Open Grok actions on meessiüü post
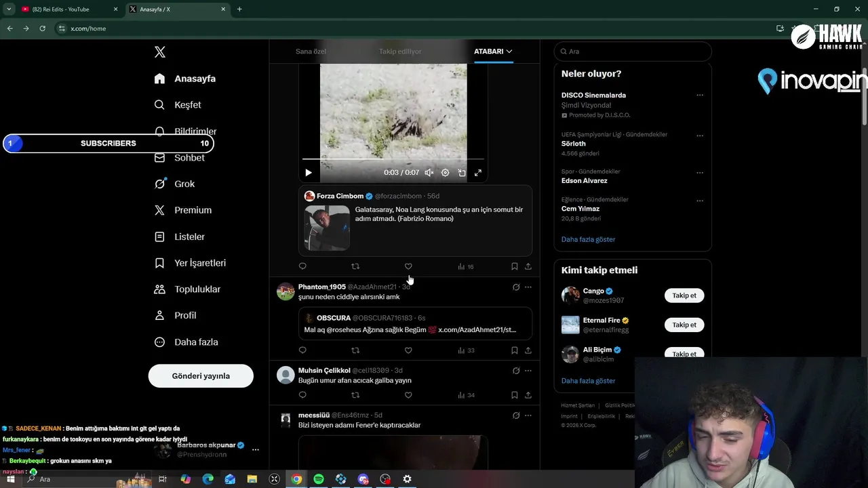The width and height of the screenshot is (868, 488). coord(516,415)
